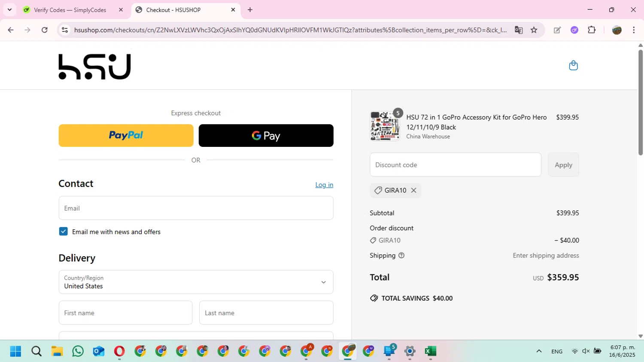
Task: Expand the Country/Region dropdown
Action: 196,282
